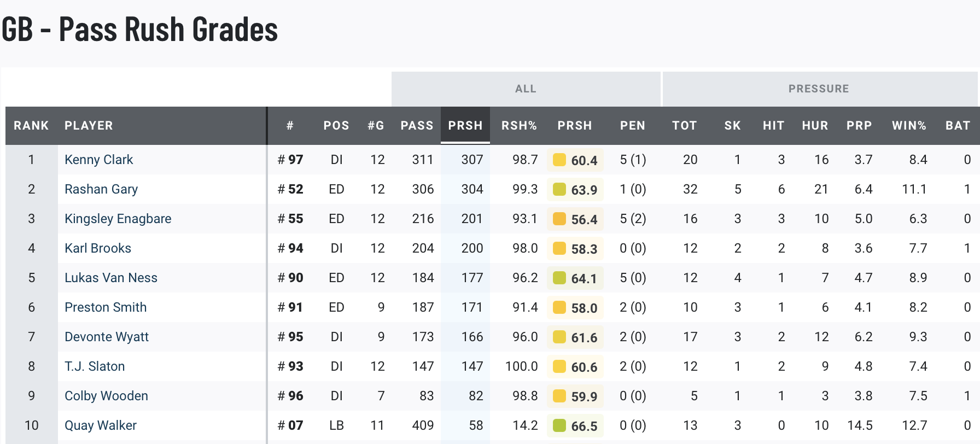Click the BAT column header

pos(958,126)
